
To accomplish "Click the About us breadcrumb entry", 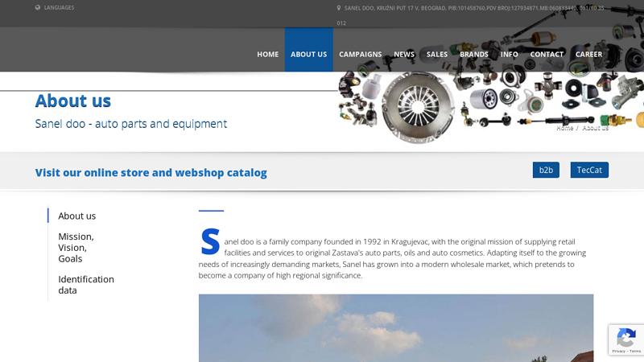I will pos(595,128).
